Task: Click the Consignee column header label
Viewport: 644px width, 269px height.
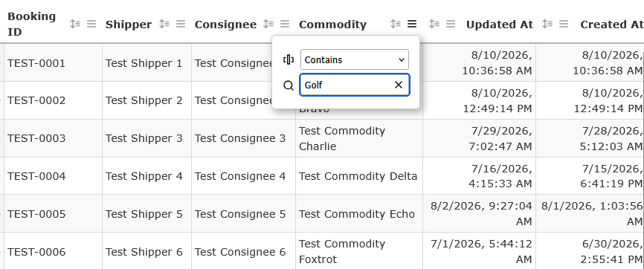Action: click(x=225, y=25)
